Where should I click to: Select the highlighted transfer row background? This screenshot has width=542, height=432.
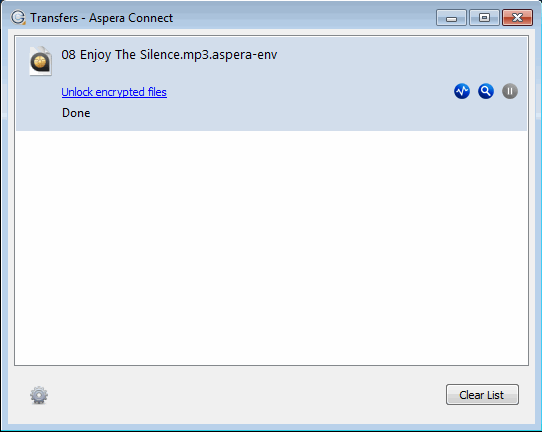pos(271,84)
